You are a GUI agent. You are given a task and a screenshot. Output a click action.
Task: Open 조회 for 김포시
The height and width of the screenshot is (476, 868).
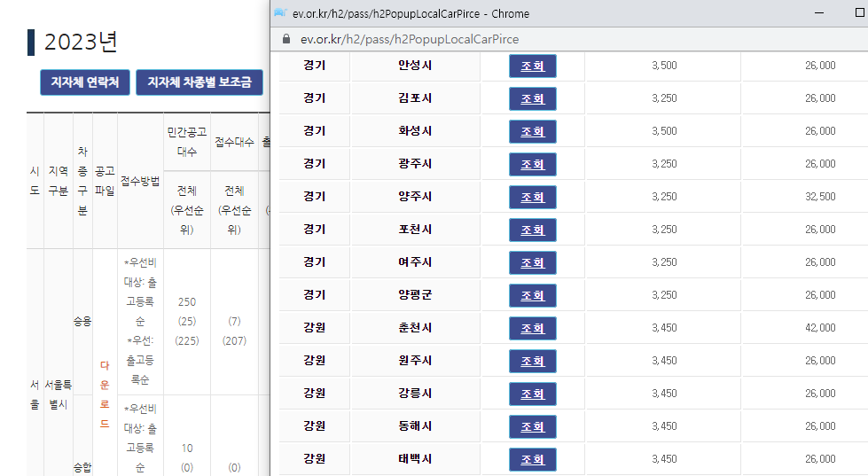point(533,98)
